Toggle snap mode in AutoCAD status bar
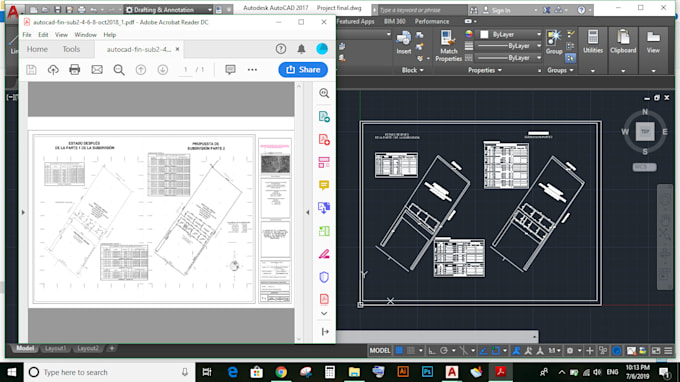This screenshot has height=382, width=680. [x=411, y=350]
